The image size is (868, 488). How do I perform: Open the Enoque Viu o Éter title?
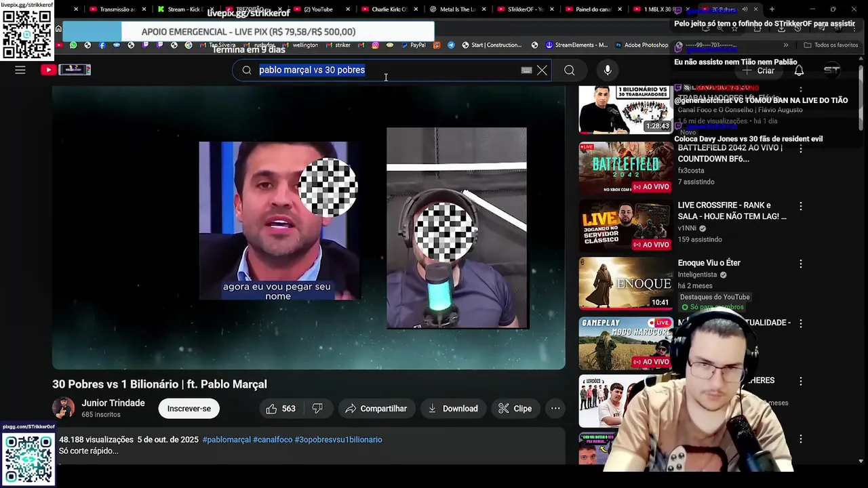coord(709,263)
